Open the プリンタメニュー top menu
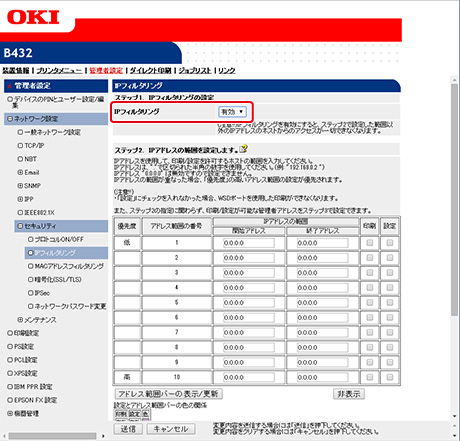This screenshot has width=460, height=441. tap(59, 71)
